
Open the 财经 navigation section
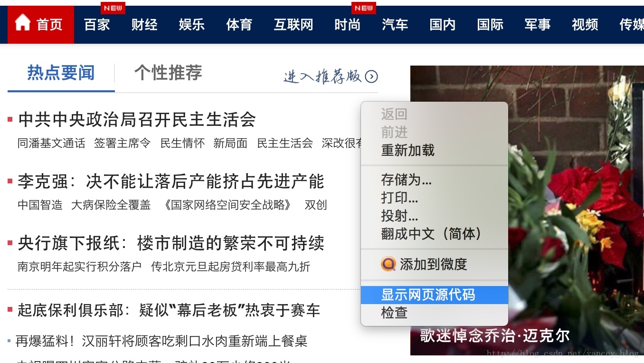tap(144, 25)
